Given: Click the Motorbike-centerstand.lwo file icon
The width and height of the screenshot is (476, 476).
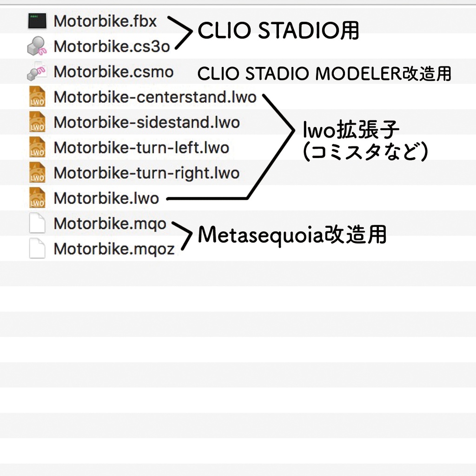Looking at the screenshot, I should (37, 97).
